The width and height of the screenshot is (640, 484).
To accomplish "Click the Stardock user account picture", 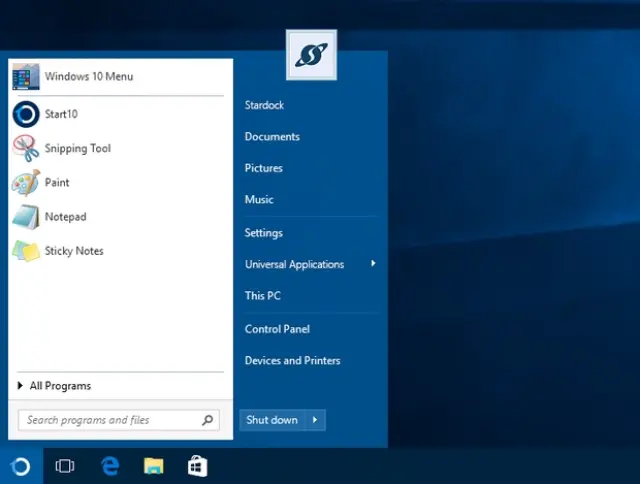I will (311, 55).
